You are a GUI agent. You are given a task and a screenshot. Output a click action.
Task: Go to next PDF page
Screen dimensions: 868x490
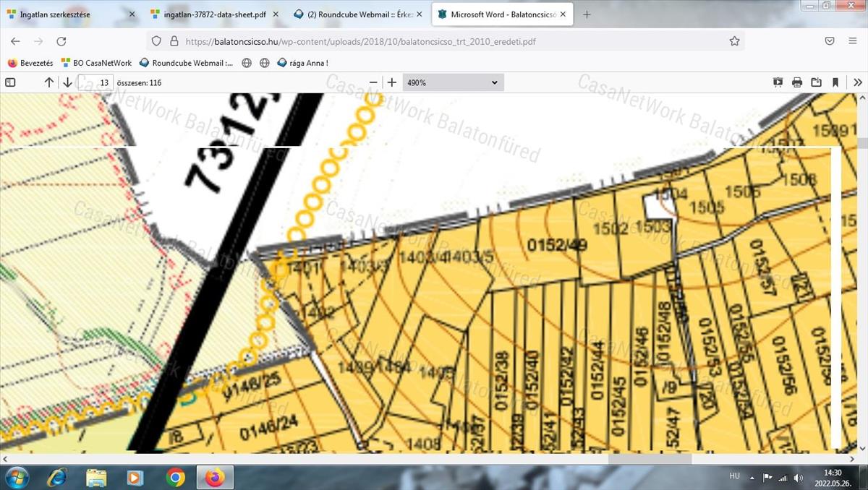click(x=67, y=82)
